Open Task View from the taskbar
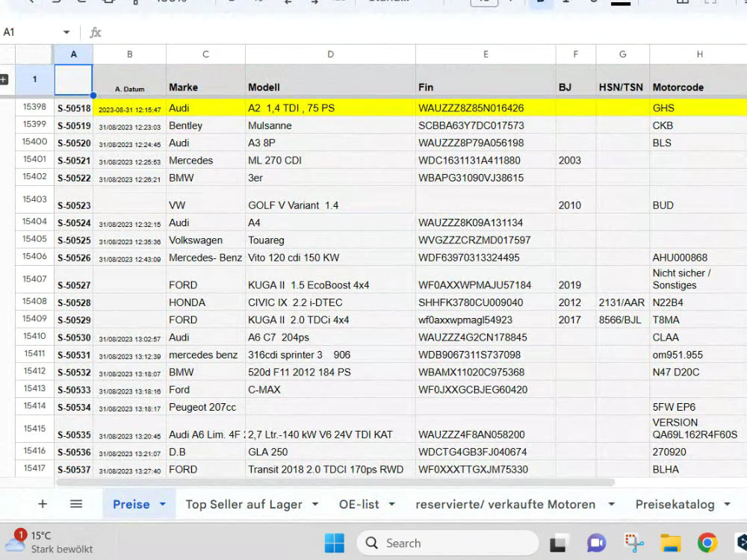Screen dimensions: 747x560 click(x=558, y=544)
